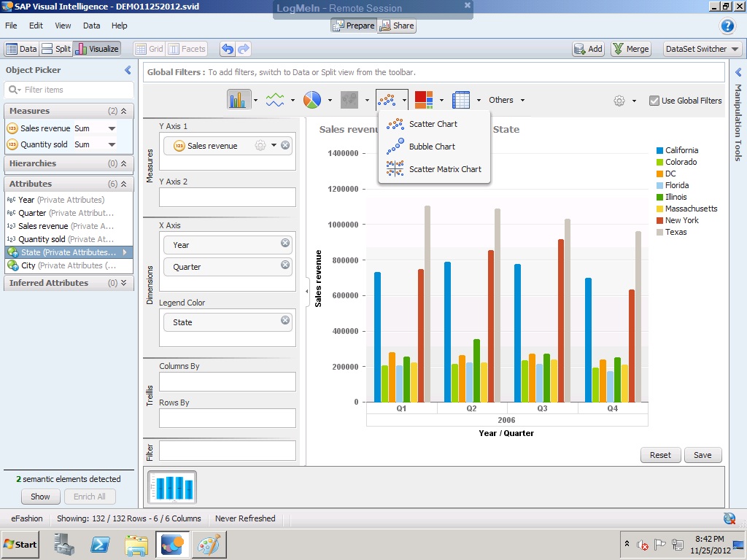The height and width of the screenshot is (560, 747).
Task: Click the Add dataset button
Action: [589, 49]
